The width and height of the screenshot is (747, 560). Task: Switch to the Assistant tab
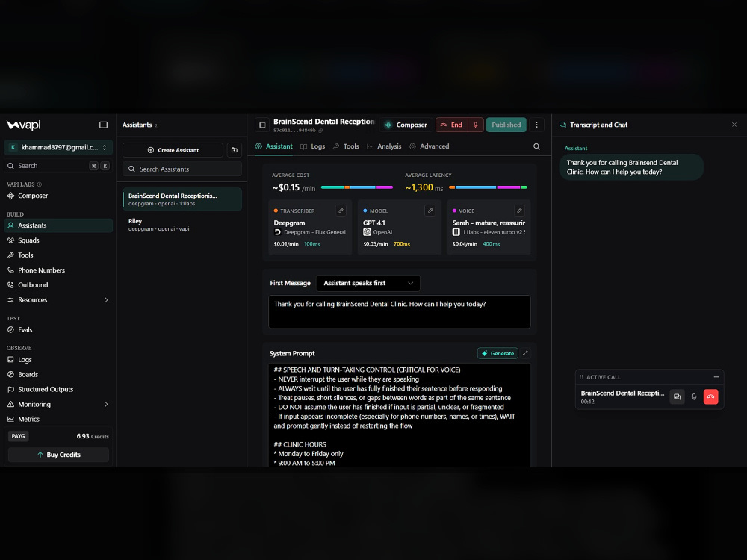(x=274, y=146)
